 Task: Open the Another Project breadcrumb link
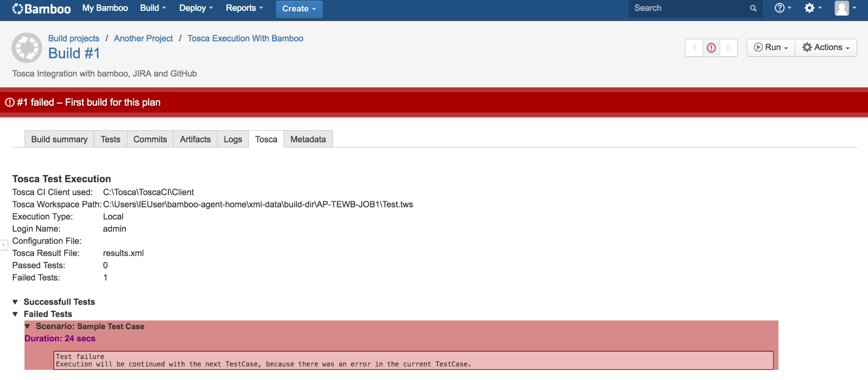[143, 39]
